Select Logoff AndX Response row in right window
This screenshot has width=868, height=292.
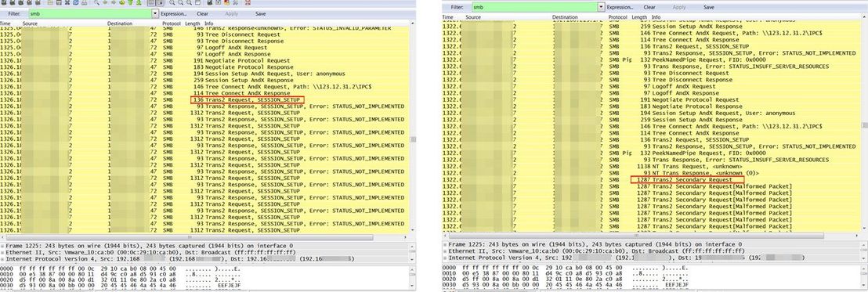click(652, 93)
